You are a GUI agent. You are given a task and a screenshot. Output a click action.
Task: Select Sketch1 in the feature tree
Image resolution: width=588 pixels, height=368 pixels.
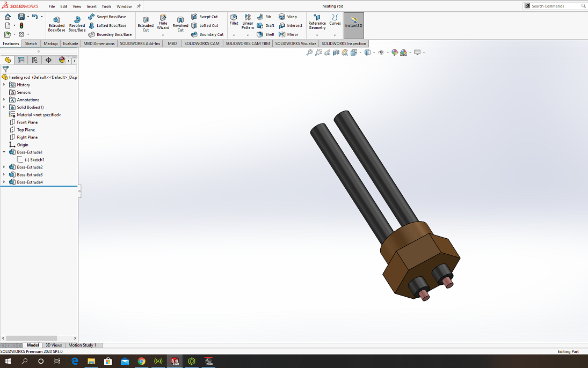coord(34,160)
